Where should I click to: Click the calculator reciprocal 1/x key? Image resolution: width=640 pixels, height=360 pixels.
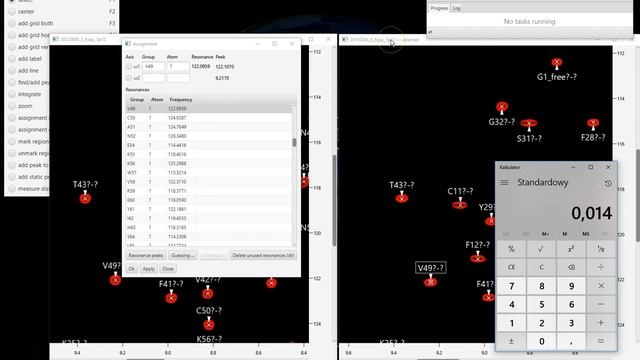point(601,249)
